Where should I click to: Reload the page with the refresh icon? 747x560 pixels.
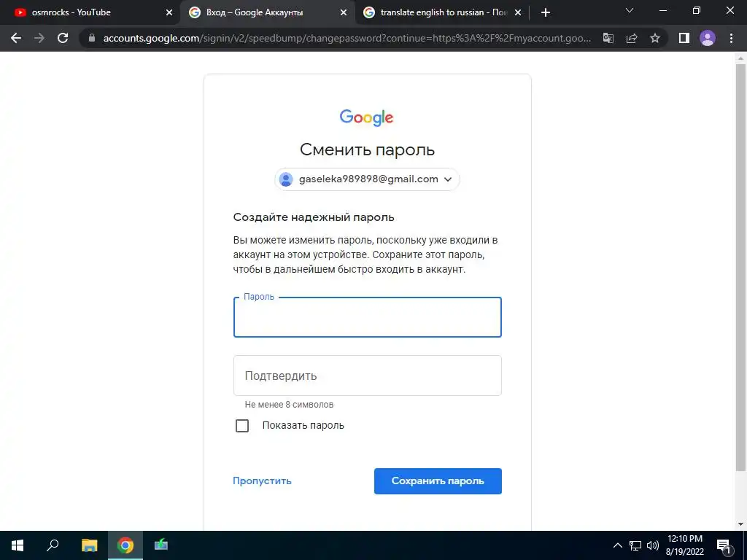(63, 38)
